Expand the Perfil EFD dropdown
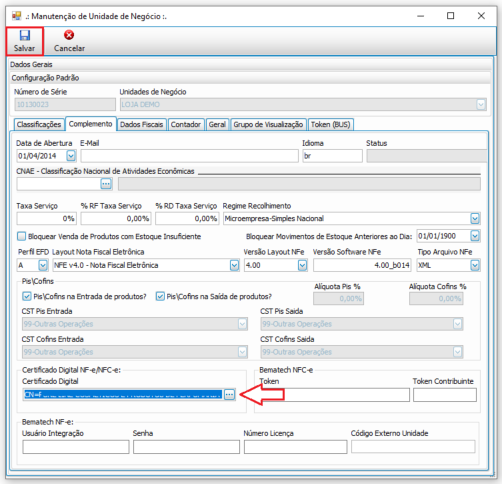Image resolution: width=502 pixels, height=484 pixels. coord(43,265)
